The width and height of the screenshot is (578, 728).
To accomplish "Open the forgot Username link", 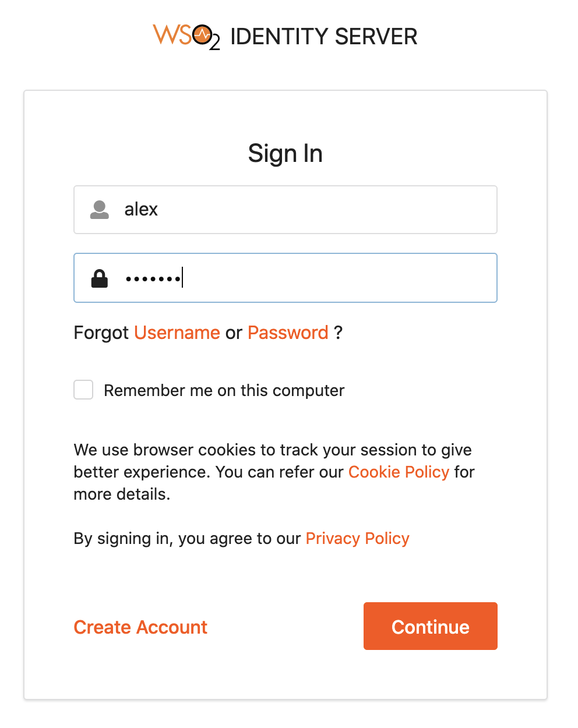I will point(177,333).
